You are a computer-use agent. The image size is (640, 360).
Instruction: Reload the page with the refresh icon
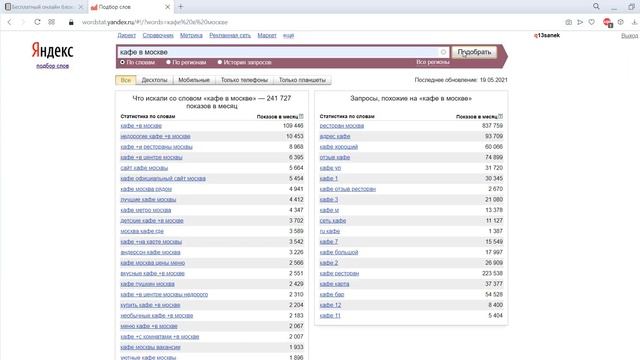point(37,22)
